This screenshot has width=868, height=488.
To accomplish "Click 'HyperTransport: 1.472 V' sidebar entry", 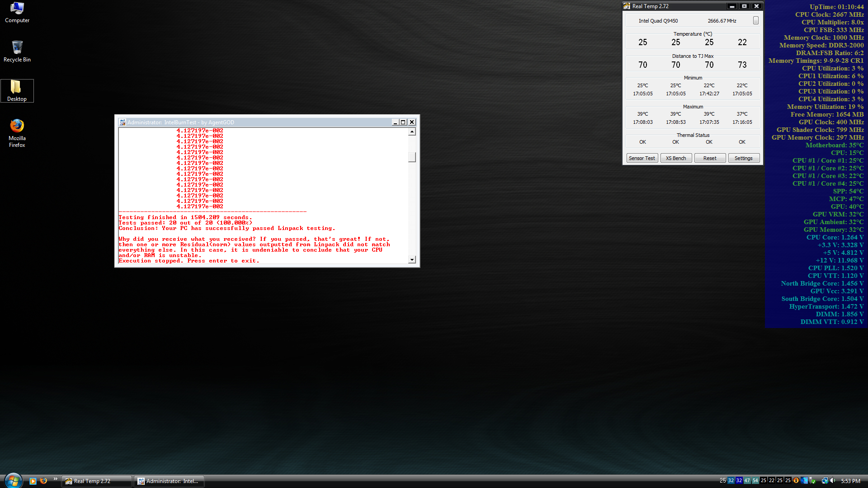I will pos(826,306).
